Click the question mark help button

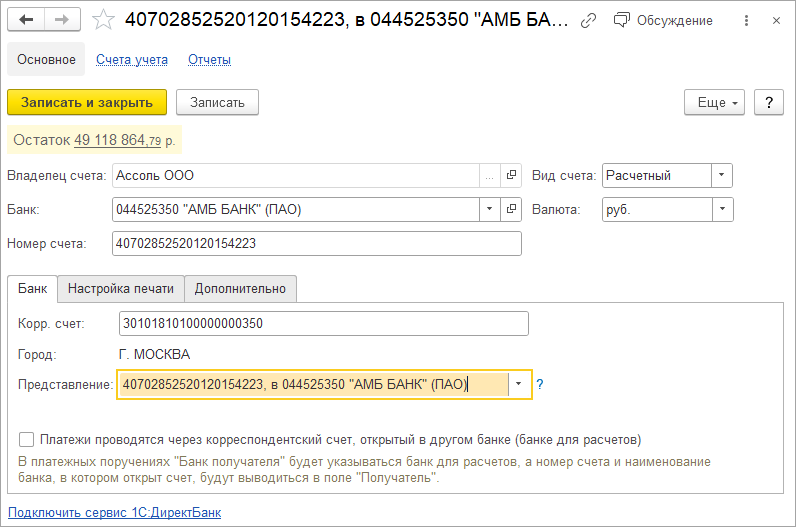coord(768,102)
